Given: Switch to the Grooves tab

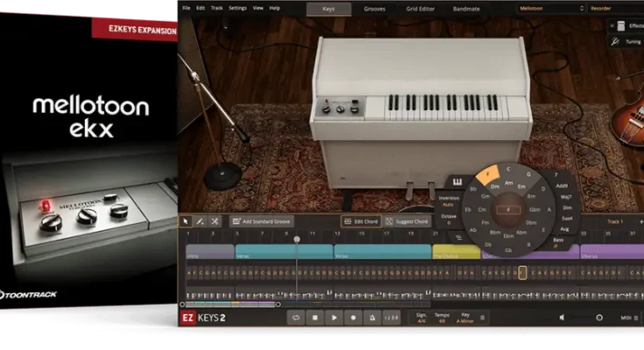Looking at the screenshot, I should [x=374, y=8].
